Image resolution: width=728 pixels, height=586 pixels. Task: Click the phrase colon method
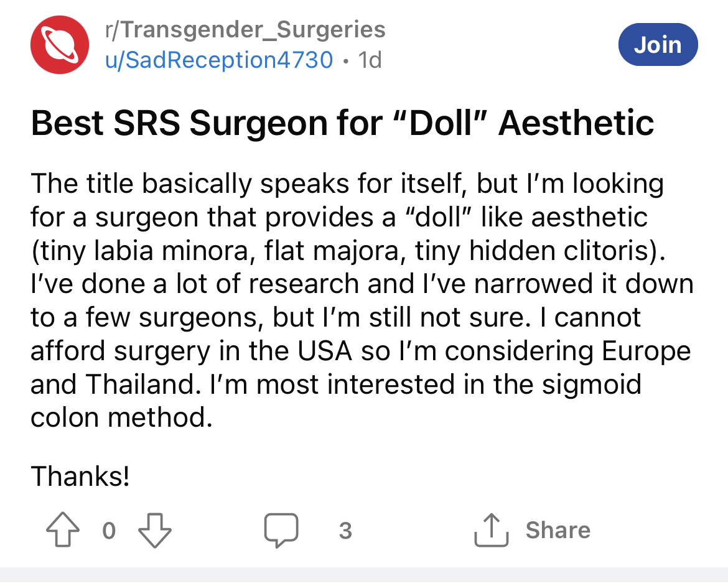121,417
